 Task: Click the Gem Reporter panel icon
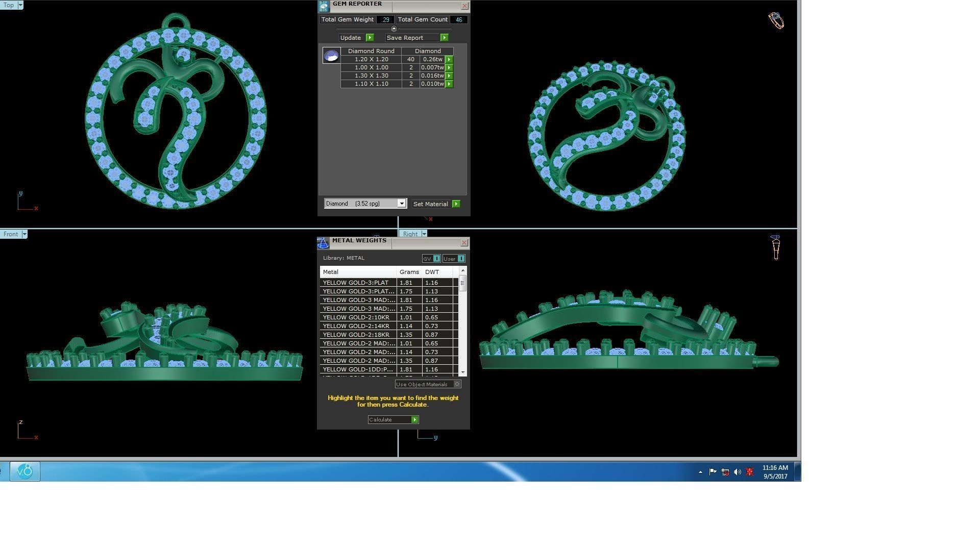(x=324, y=6)
